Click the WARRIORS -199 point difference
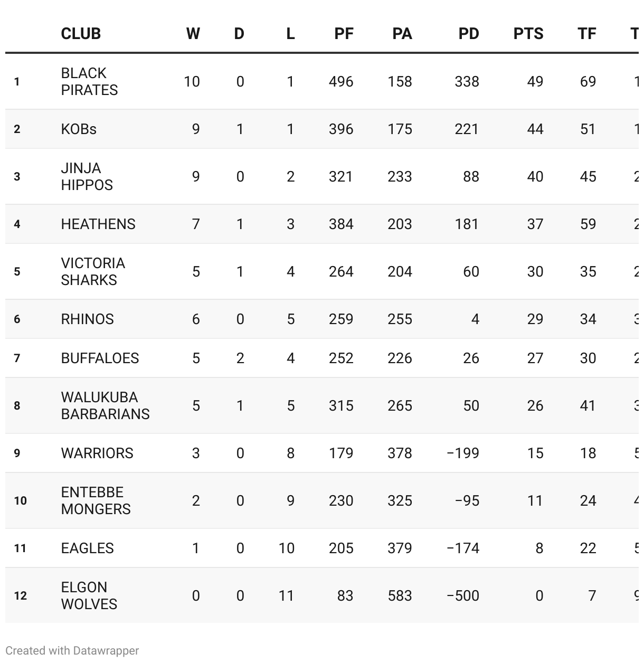This screenshot has height=663, width=644. [463, 453]
